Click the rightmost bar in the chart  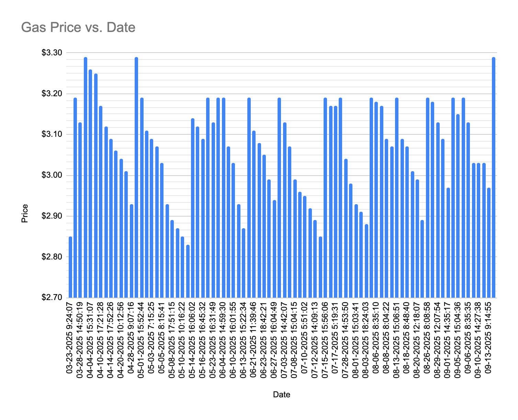tap(494, 177)
